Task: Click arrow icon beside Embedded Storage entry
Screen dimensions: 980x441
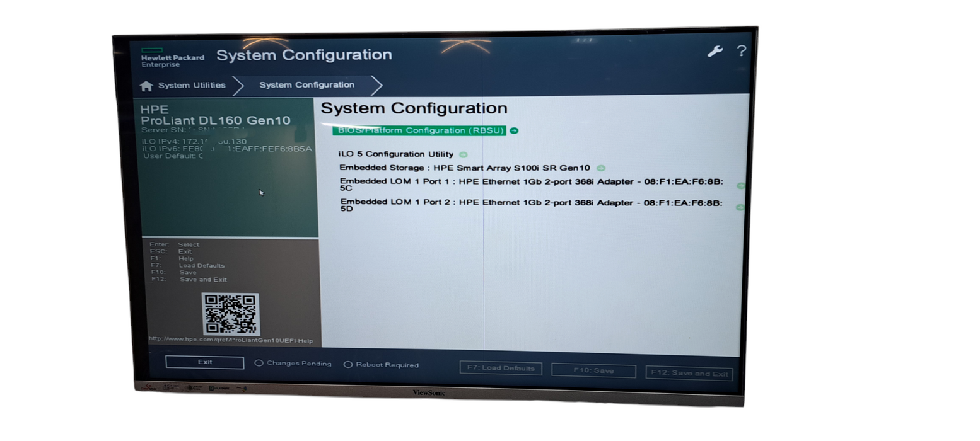Action: point(600,168)
